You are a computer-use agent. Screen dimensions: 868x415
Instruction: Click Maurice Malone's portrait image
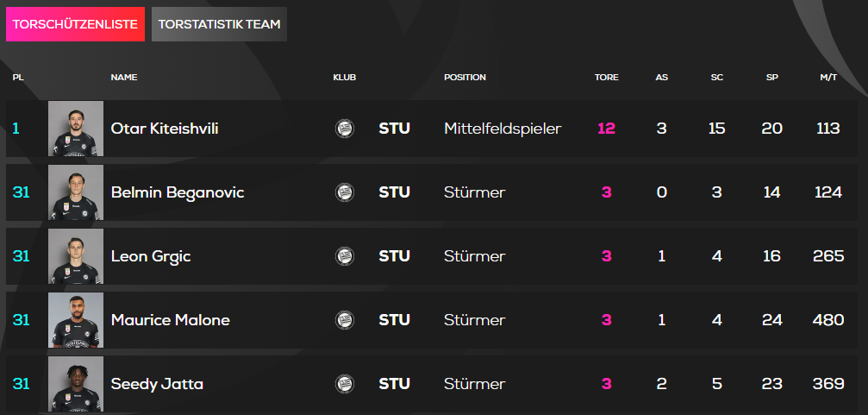(76, 320)
